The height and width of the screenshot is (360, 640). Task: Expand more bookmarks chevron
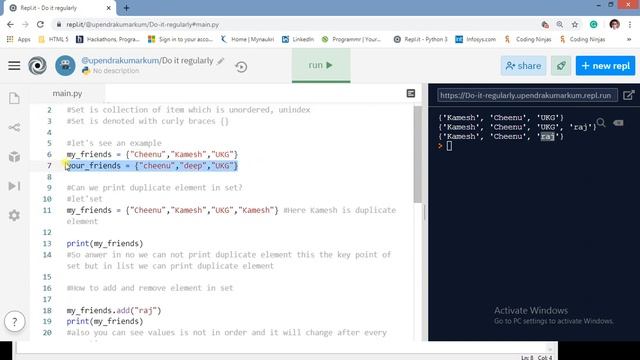tap(629, 39)
